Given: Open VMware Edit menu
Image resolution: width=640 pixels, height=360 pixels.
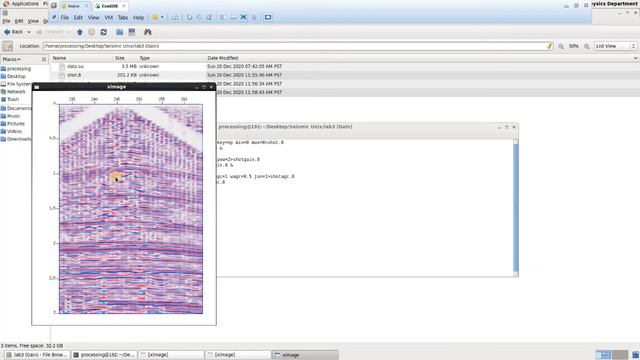Looking at the screenshot, I should pos(78,18).
